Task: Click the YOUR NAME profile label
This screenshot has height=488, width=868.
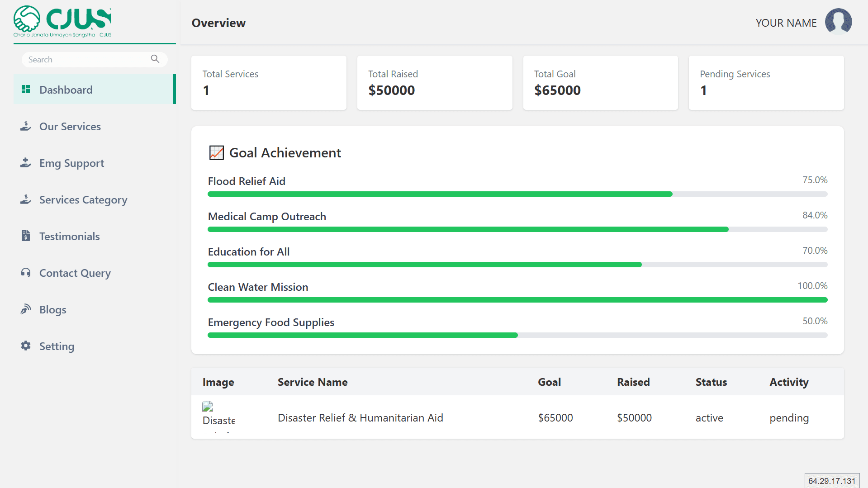Action: 786,23
